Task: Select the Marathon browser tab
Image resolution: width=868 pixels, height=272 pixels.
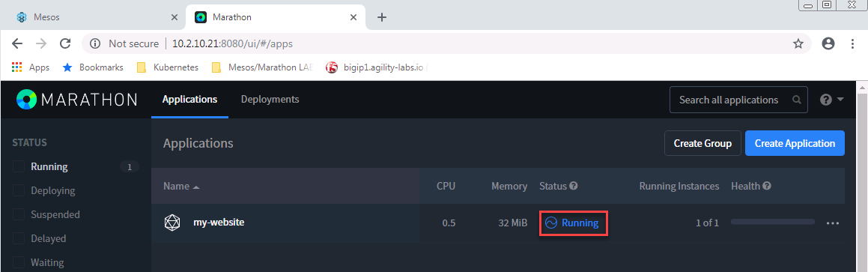Action: pyautogui.click(x=275, y=17)
